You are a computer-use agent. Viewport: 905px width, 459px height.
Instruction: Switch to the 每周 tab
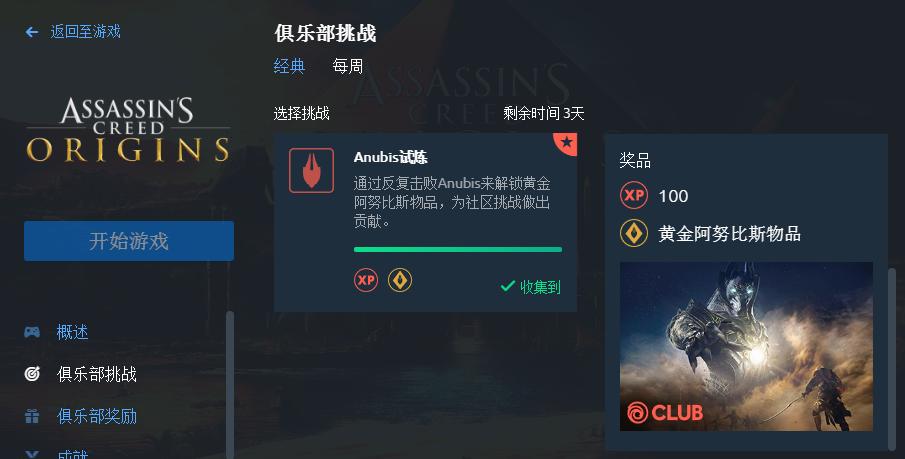(347, 66)
